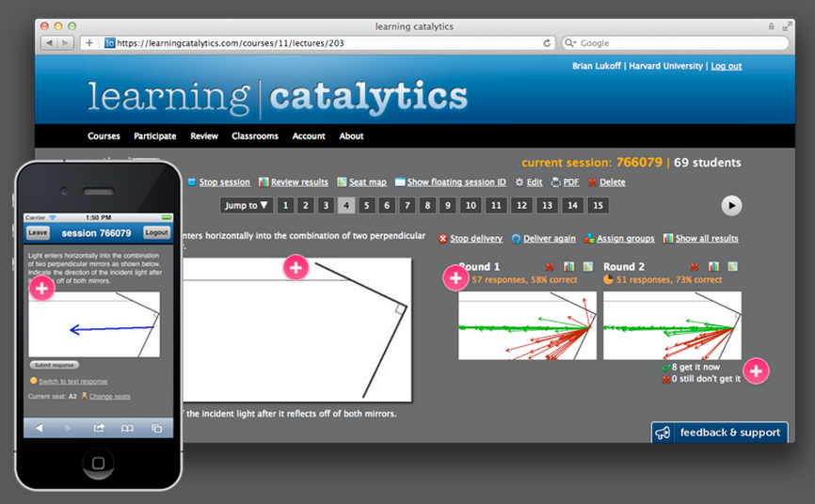The image size is (815, 504).
Task: Delete Round 2 with its red X
Action: pos(695,266)
